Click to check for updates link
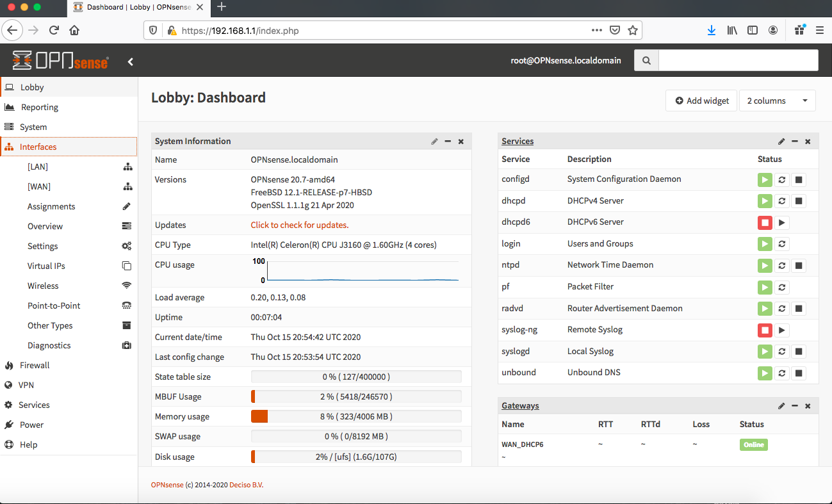The width and height of the screenshot is (832, 504). [300, 225]
